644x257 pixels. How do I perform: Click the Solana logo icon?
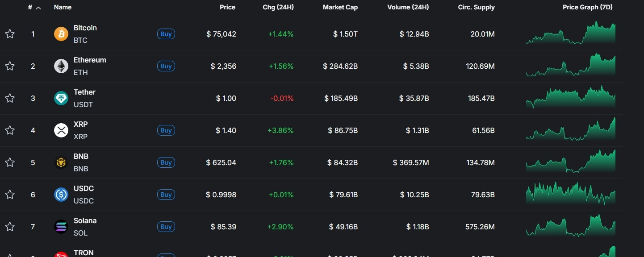coord(61,227)
